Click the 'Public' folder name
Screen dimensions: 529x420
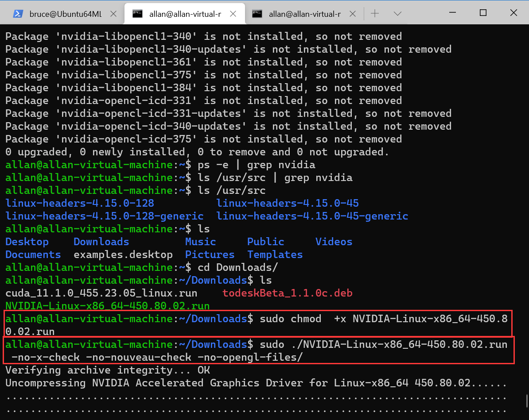pyautogui.click(x=265, y=242)
